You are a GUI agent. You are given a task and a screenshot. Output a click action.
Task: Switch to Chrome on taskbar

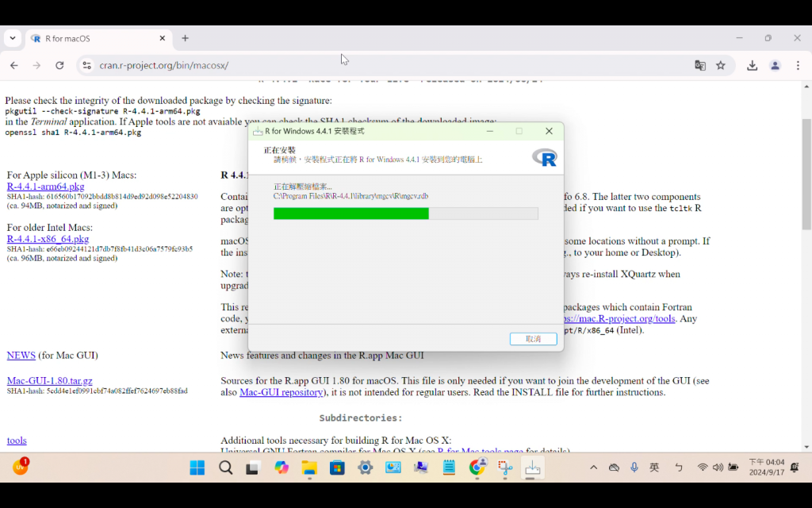477,468
